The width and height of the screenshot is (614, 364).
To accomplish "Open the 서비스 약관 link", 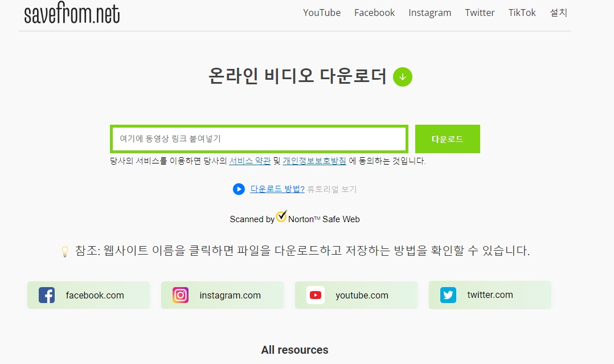I will (249, 160).
